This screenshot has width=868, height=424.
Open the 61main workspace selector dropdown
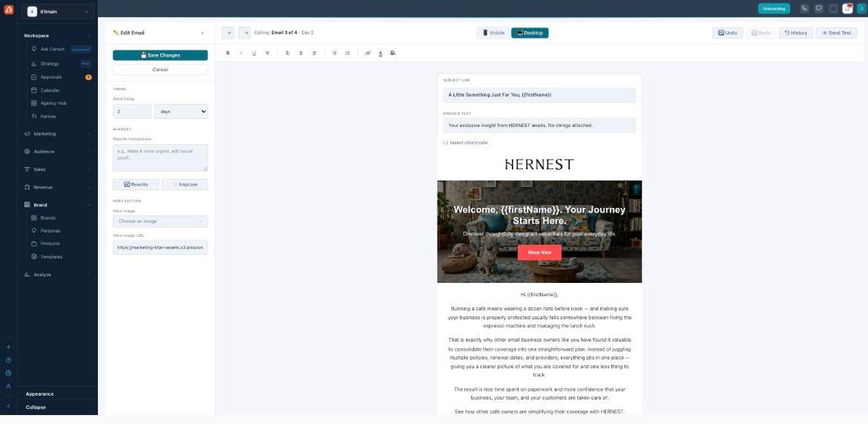(58, 12)
